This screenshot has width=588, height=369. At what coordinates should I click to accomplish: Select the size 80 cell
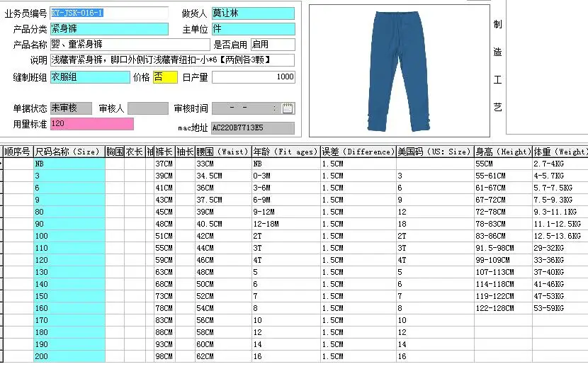(69, 212)
